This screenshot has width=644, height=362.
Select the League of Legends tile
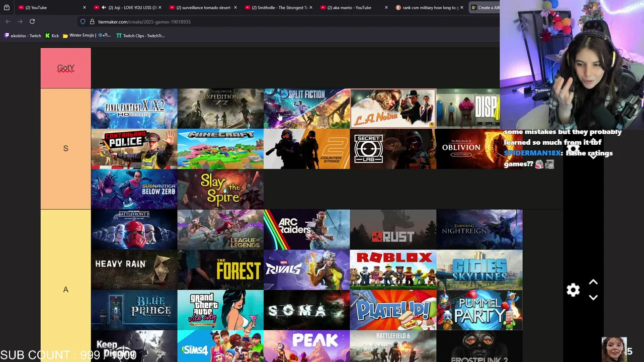pos(220,230)
